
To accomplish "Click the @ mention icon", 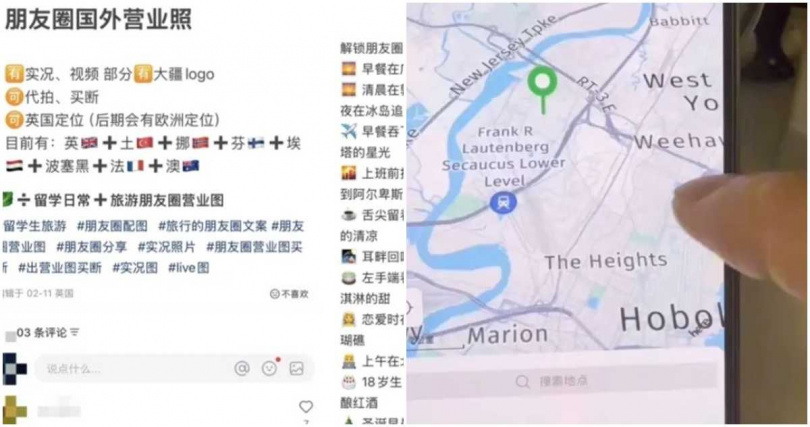I will pos(242,368).
